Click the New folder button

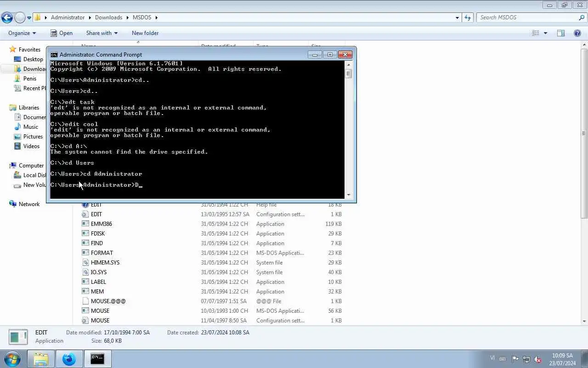[145, 33]
